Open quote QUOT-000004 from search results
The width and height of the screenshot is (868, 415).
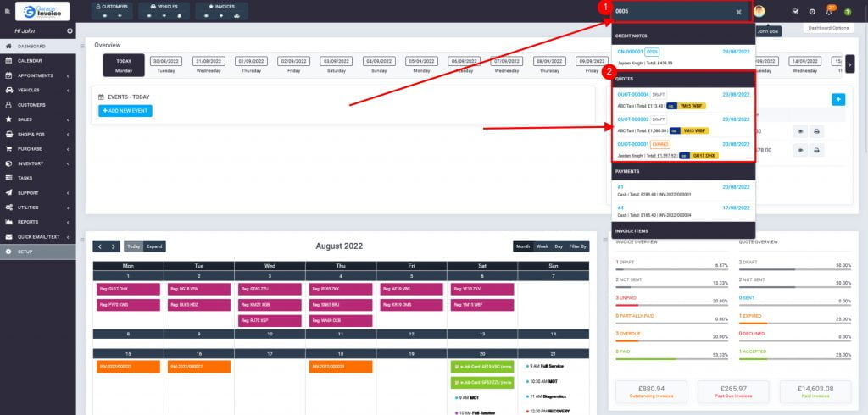pos(633,95)
